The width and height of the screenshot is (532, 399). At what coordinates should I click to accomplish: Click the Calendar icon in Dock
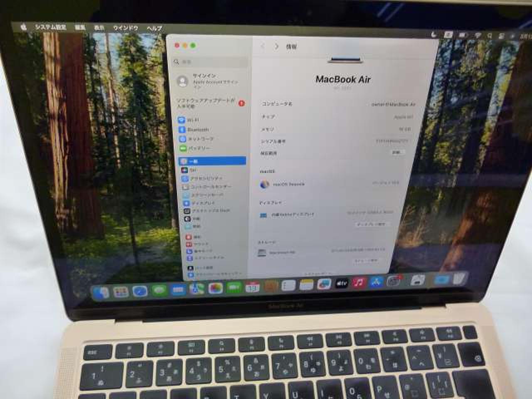pyautogui.click(x=252, y=287)
